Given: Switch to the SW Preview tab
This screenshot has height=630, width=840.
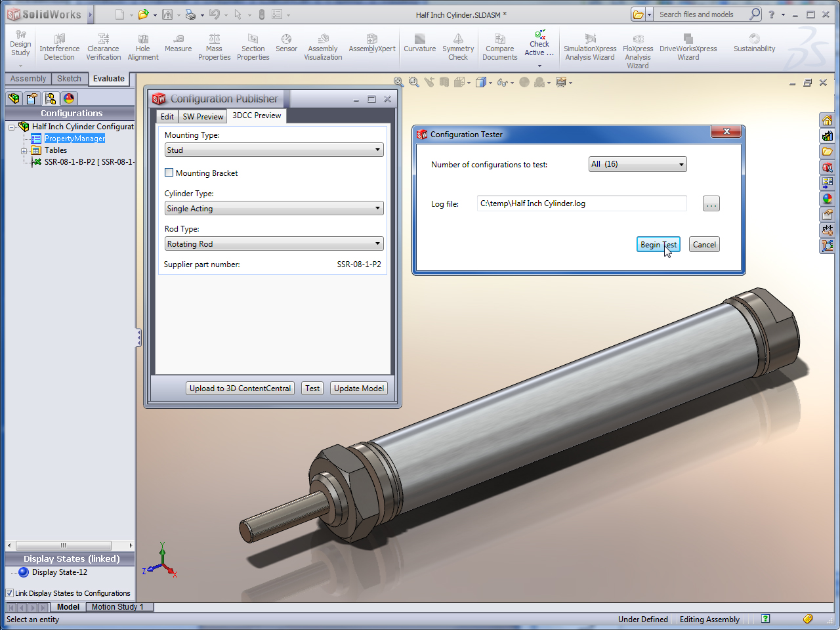Looking at the screenshot, I should (x=203, y=117).
